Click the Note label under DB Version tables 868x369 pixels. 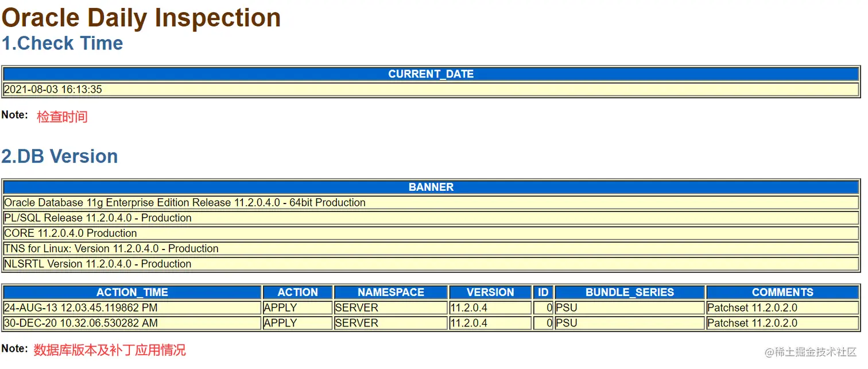tap(14, 348)
